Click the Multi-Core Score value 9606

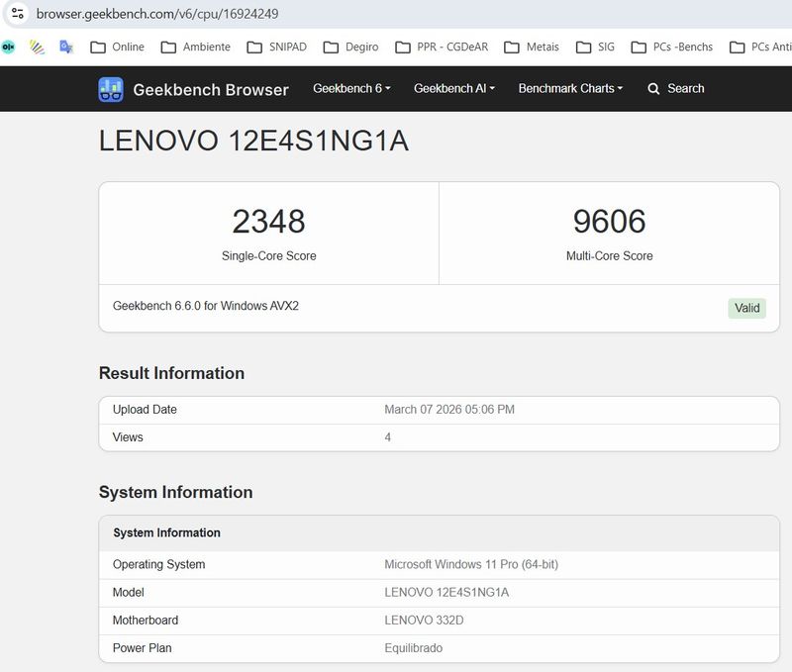[x=609, y=221]
